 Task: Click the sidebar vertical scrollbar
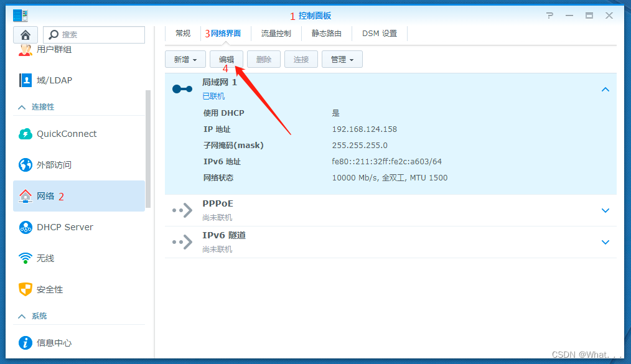point(147,149)
